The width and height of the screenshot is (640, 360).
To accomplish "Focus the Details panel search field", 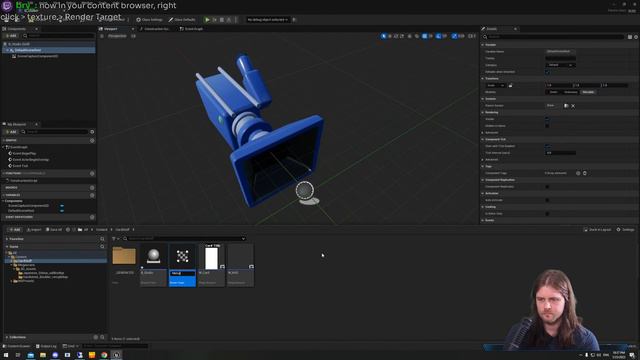I will 553,37.
